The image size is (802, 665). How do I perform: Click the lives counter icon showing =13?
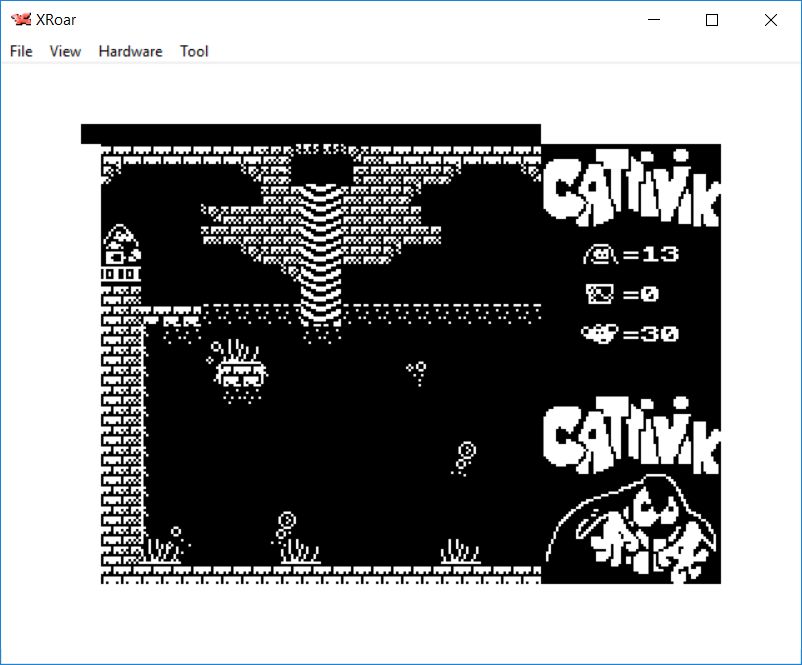click(601, 255)
